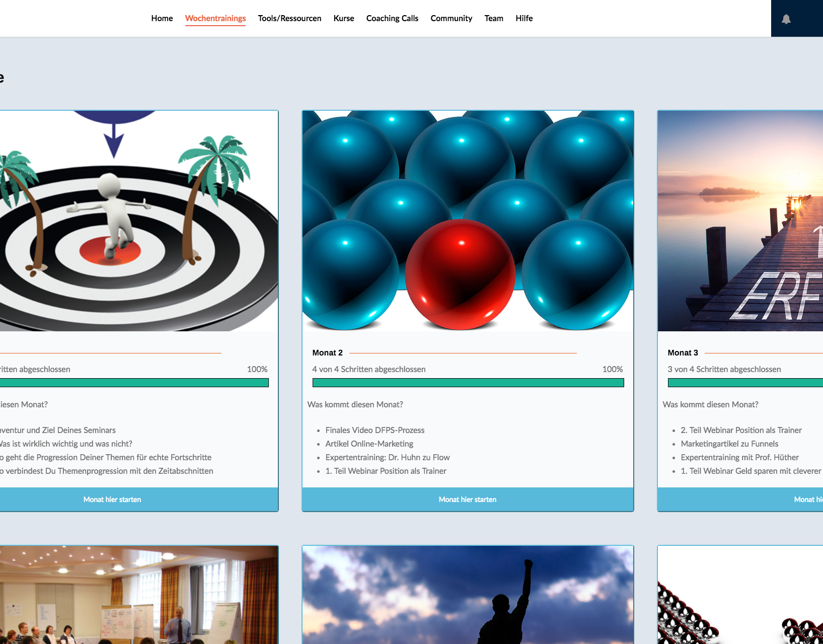Open the Hilfe menu item
Screen dimensions: 823x644
point(524,18)
